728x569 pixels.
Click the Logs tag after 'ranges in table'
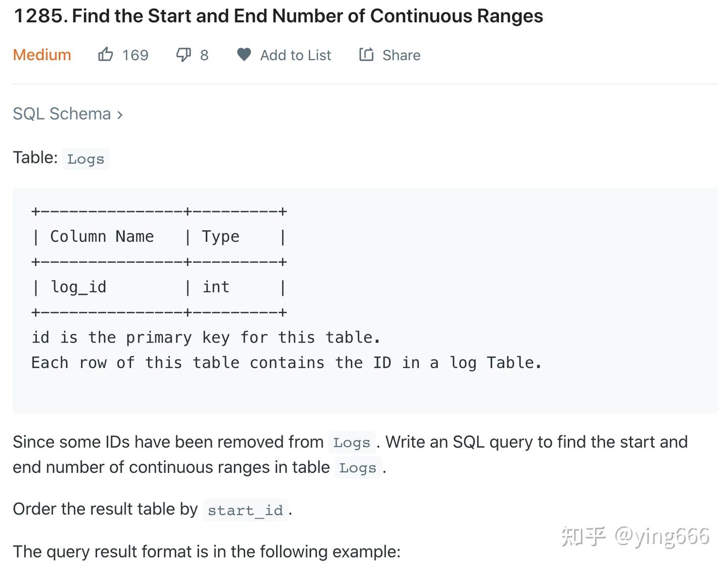pos(357,468)
